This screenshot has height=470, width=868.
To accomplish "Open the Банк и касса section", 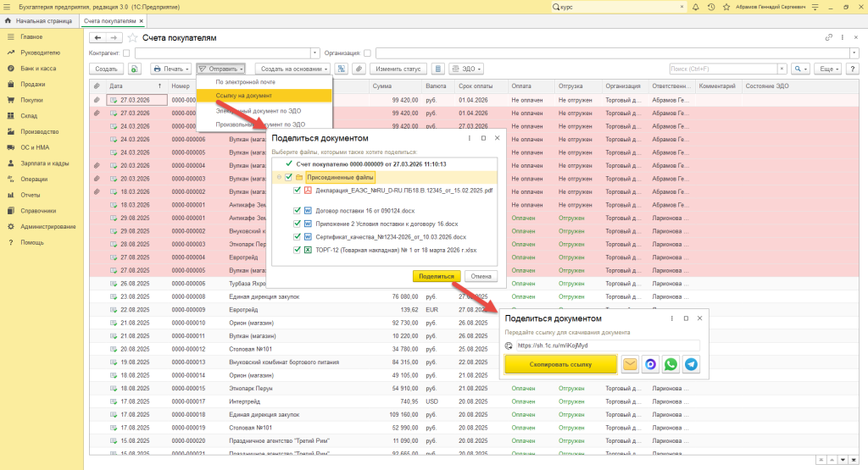I will (x=38, y=69).
